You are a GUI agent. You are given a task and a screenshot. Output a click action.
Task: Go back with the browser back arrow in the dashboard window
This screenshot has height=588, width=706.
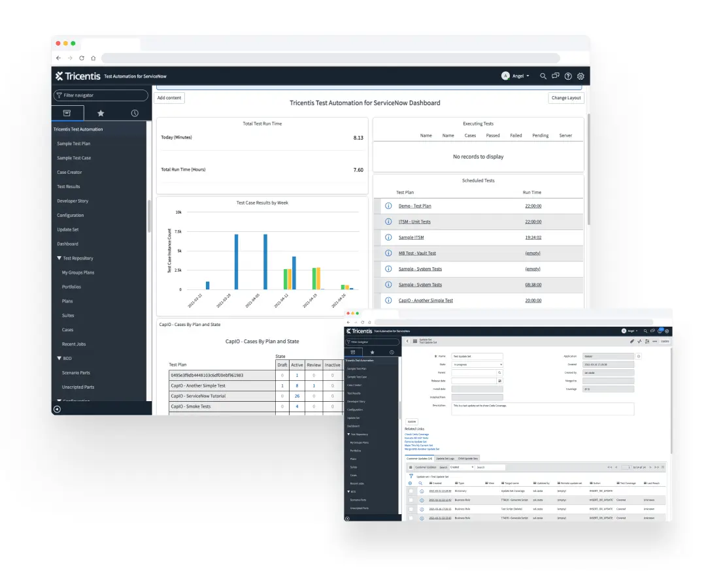pos(59,58)
